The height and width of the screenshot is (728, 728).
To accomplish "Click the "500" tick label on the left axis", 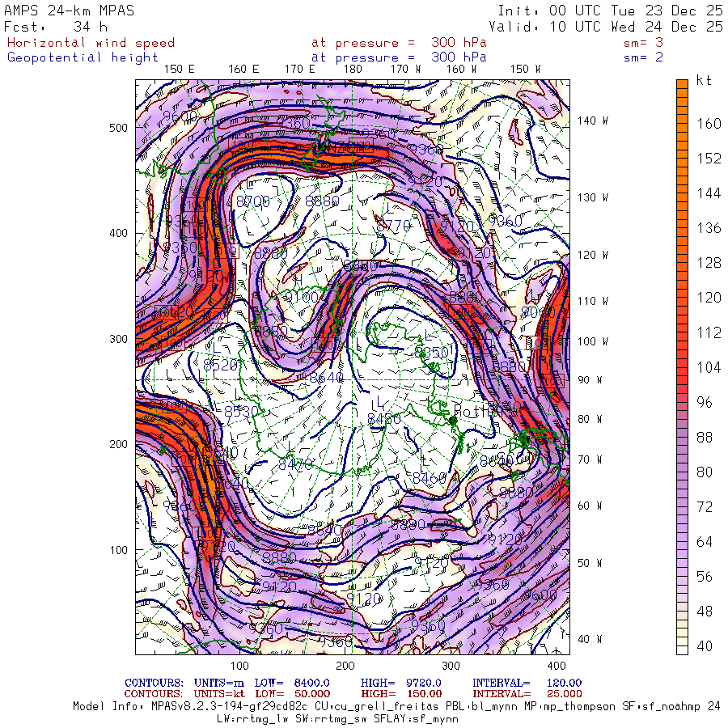I will pyautogui.click(x=118, y=128).
